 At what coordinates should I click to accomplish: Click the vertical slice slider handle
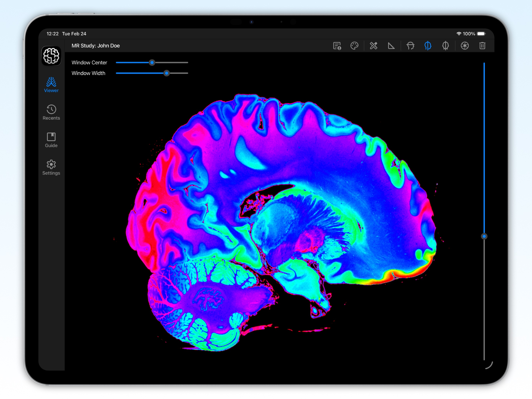pyautogui.click(x=484, y=236)
